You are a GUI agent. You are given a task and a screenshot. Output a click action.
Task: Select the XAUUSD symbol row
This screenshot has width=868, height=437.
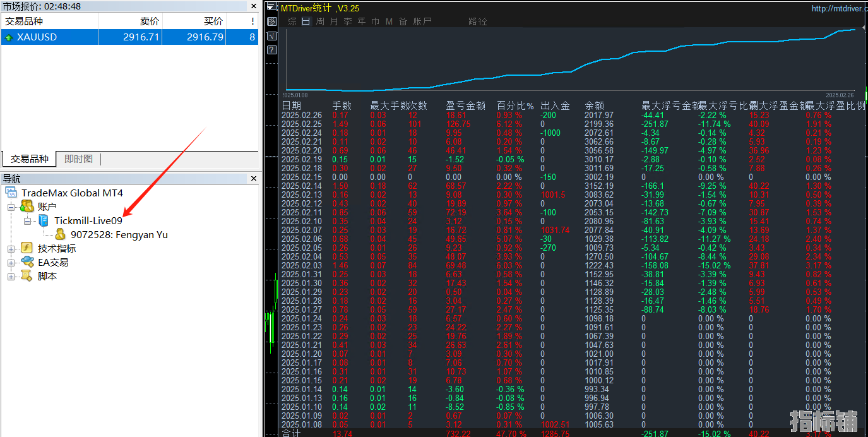coord(130,37)
